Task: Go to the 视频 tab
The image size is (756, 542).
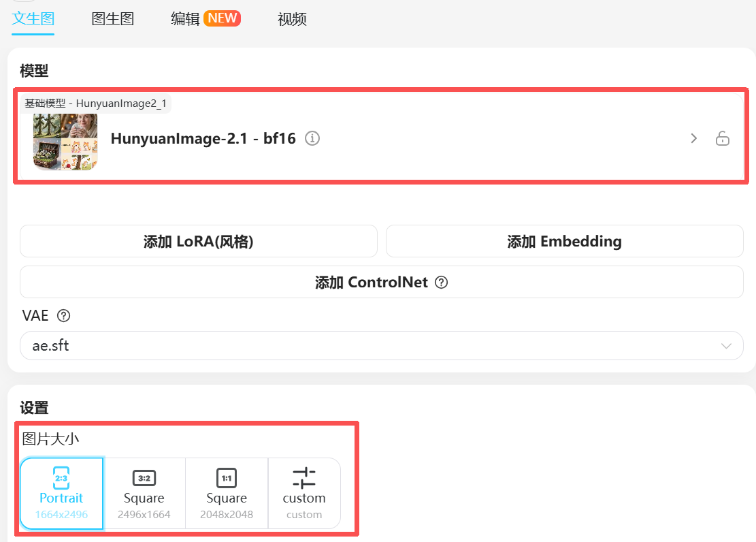Action: tap(292, 19)
